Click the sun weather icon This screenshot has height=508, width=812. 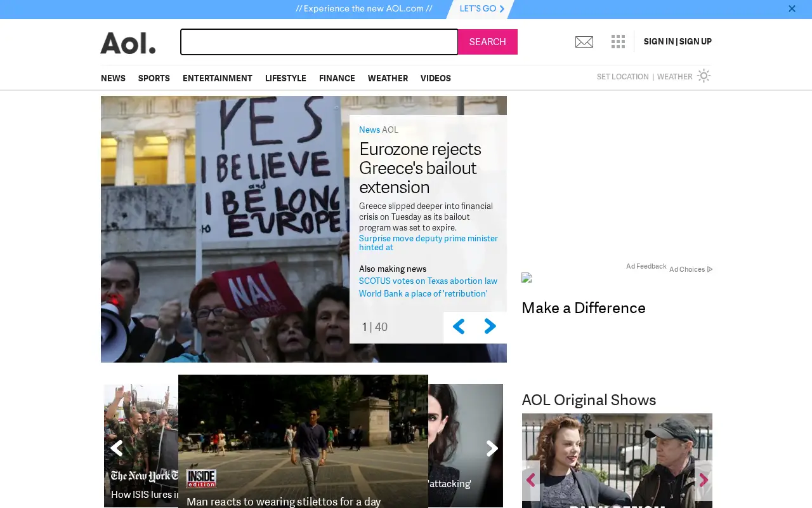(704, 76)
